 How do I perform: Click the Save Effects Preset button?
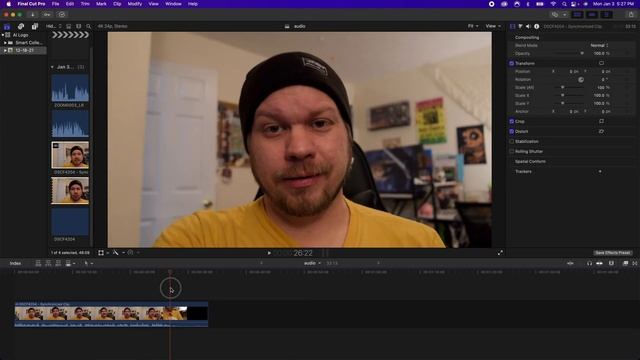tap(612, 253)
